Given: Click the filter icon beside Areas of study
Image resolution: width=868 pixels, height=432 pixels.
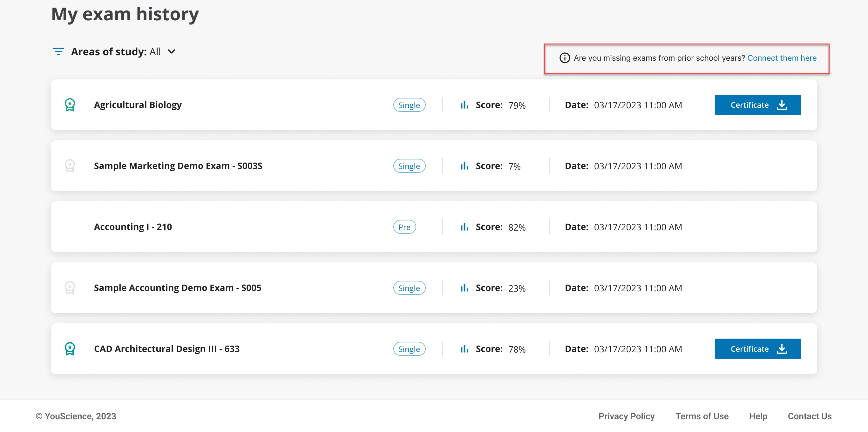Looking at the screenshot, I should click(58, 51).
